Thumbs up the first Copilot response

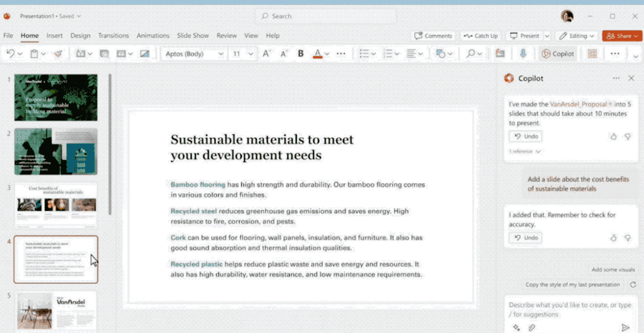pyautogui.click(x=613, y=136)
